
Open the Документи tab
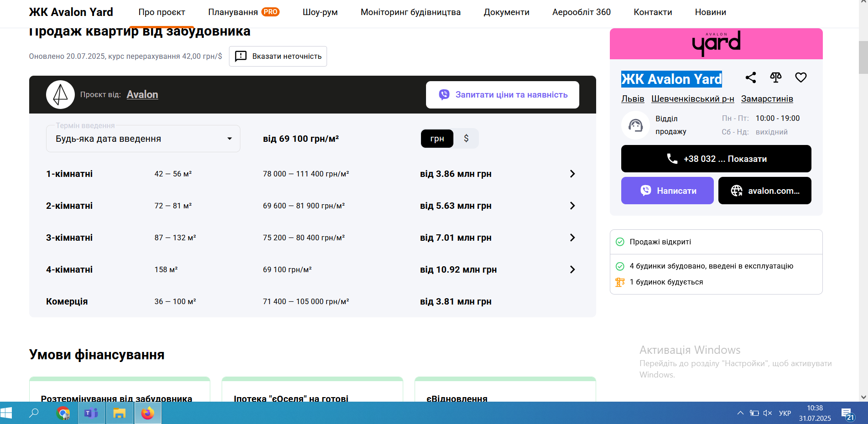point(506,12)
